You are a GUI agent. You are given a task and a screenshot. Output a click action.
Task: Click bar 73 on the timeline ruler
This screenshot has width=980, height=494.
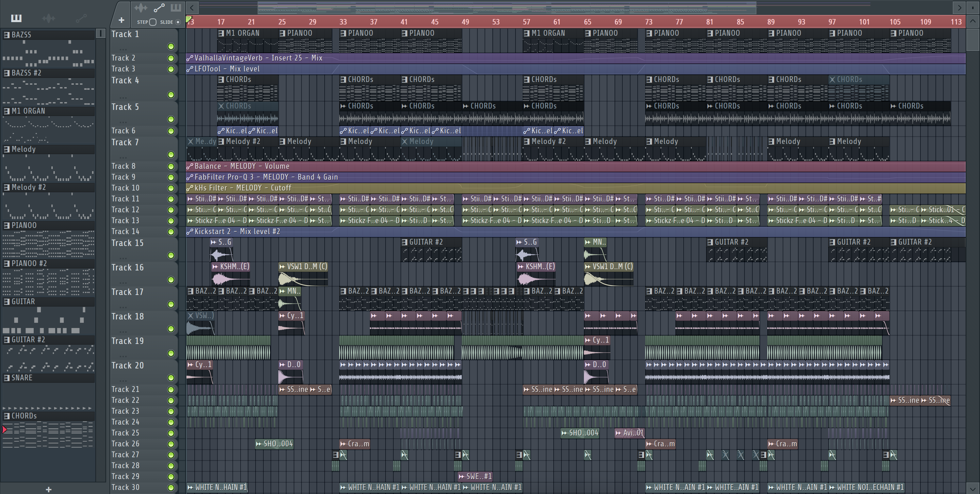pos(649,22)
